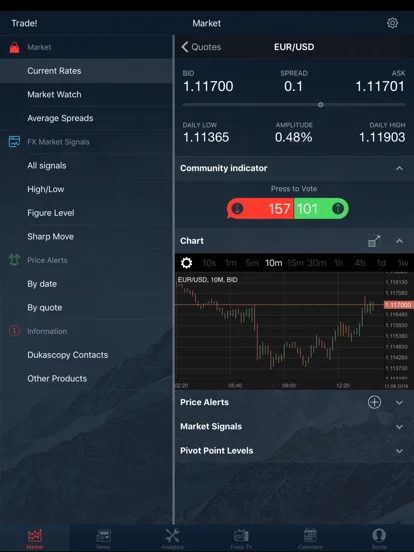Click the bid-ask range slider handle
414x552 pixels.
coord(320,105)
